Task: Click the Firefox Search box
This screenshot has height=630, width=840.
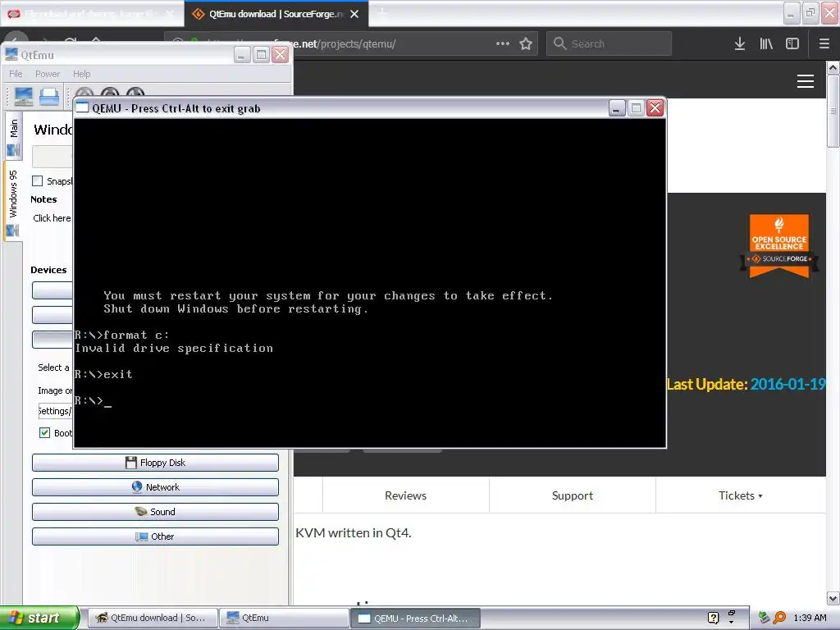Action: (609, 43)
